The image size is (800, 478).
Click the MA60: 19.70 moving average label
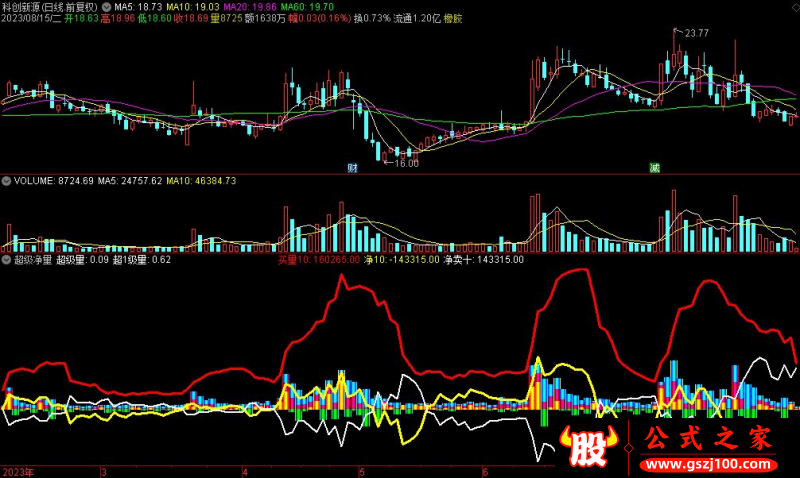pyautogui.click(x=307, y=7)
